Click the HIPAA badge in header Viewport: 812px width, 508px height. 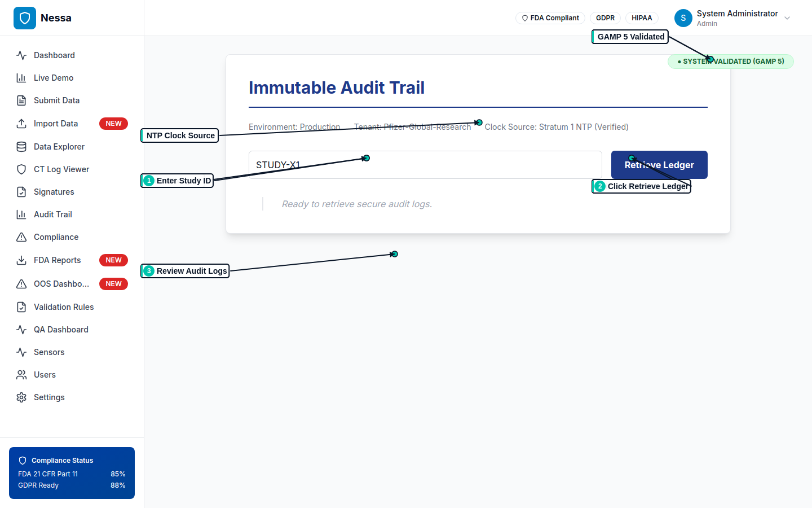click(x=642, y=18)
